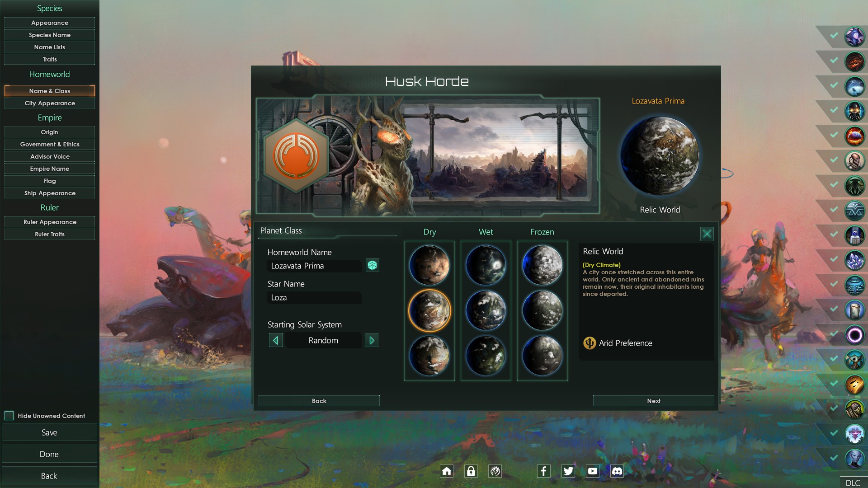Screen dimensions: 868x488
Task: Open Government & Ethics section
Action: coord(50,144)
